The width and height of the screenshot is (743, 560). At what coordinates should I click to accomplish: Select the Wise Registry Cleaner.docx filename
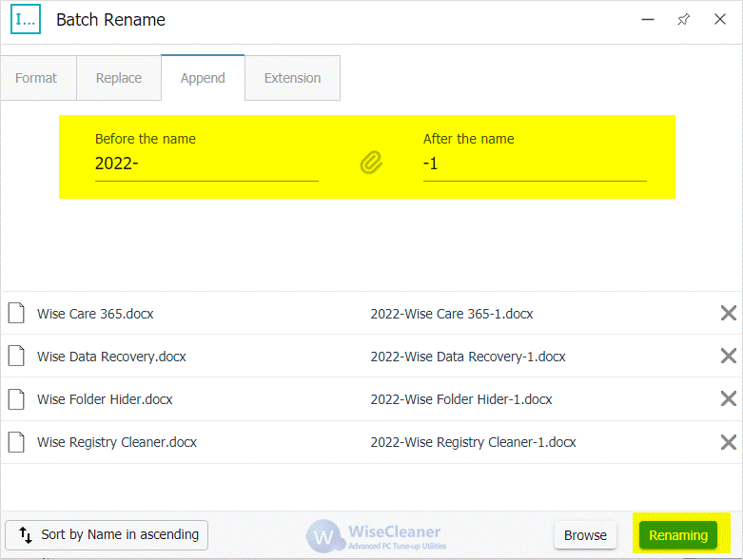[x=117, y=442]
